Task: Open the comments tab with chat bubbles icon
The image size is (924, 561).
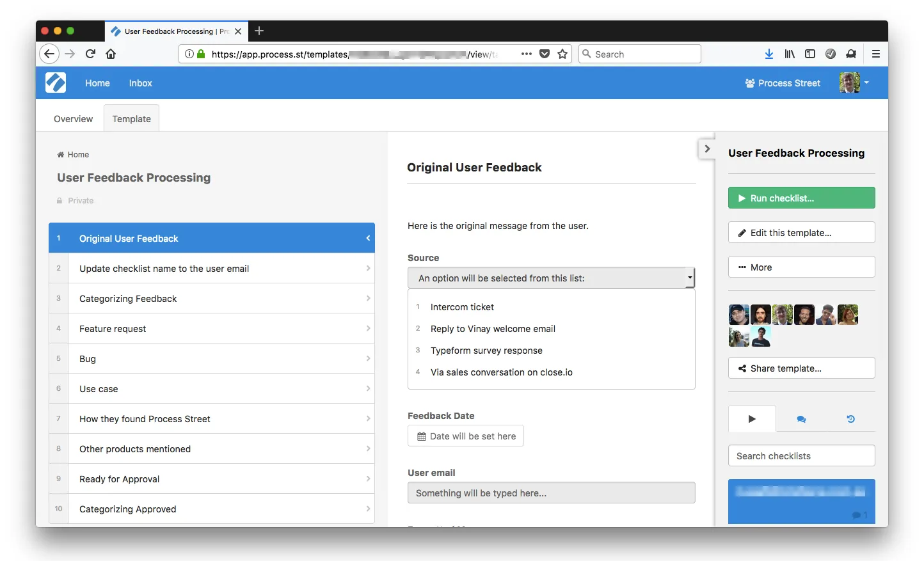Action: 801,419
